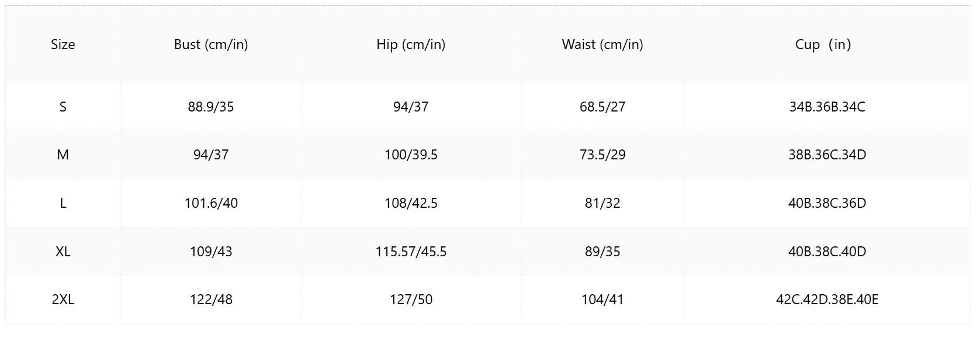The width and height of the screenshot is (980, 338).
Task: Click the 104/41 waist value
Action: pos(602,299)
